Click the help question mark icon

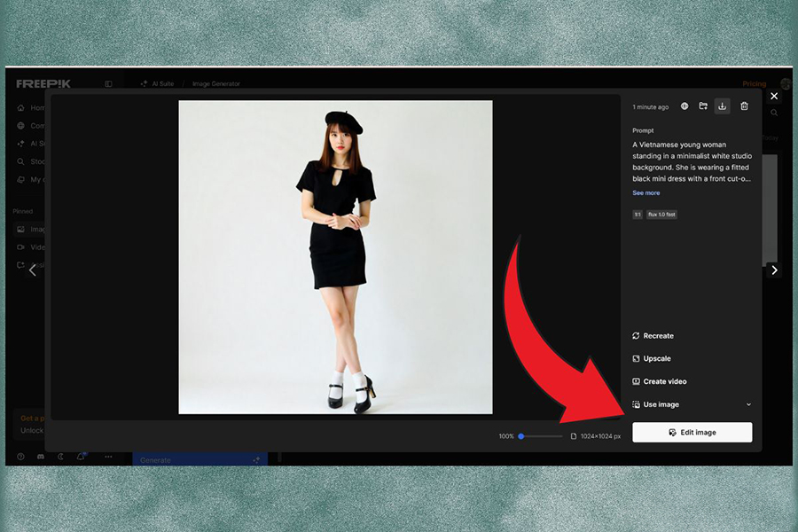tap(21, 457)
